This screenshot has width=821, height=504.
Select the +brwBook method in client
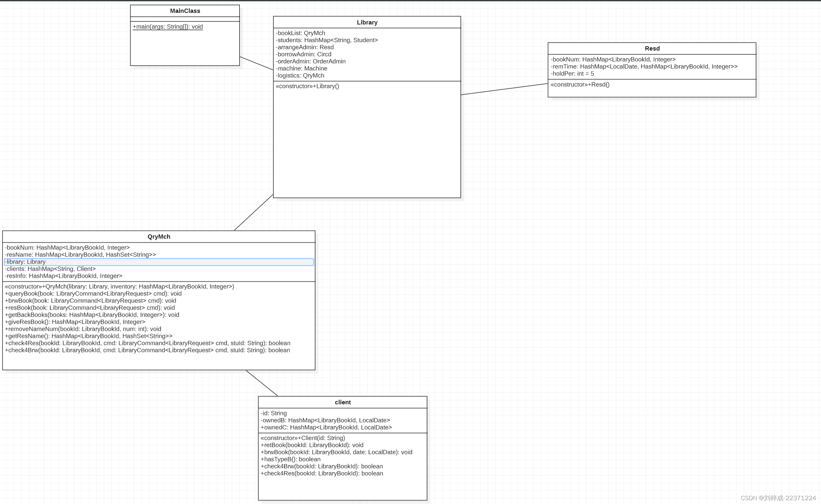pyautogui.click(x=336, y=452)
